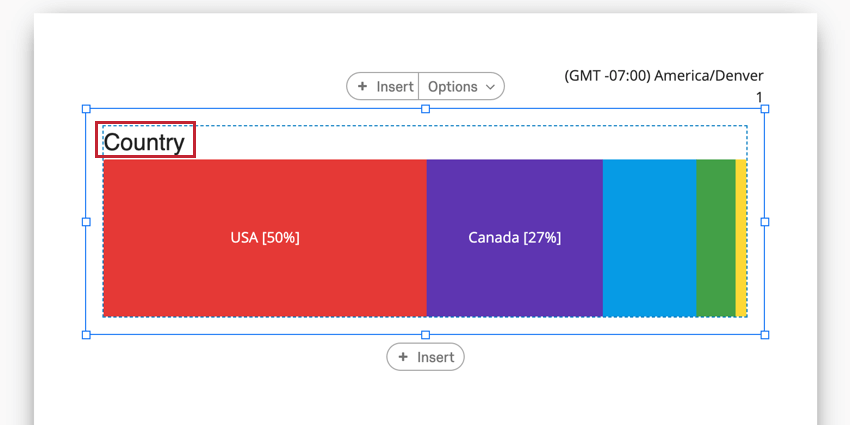Click the bottom-left resize handle

point(86,335)
